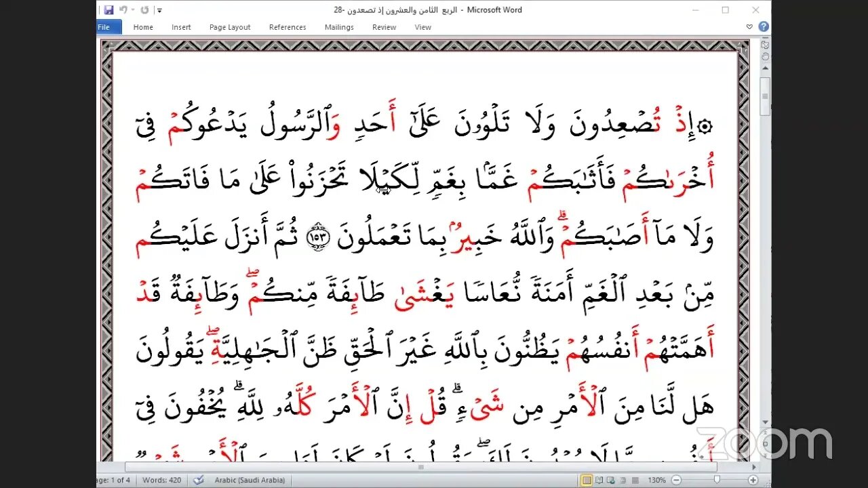Open the Review tab
This screenshot has width=868, height=488.
(x=384, y=27)
